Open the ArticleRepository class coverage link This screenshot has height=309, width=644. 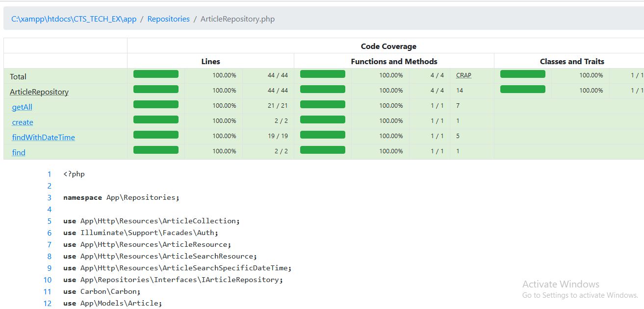pyautogui.click(x=39, y=92)
